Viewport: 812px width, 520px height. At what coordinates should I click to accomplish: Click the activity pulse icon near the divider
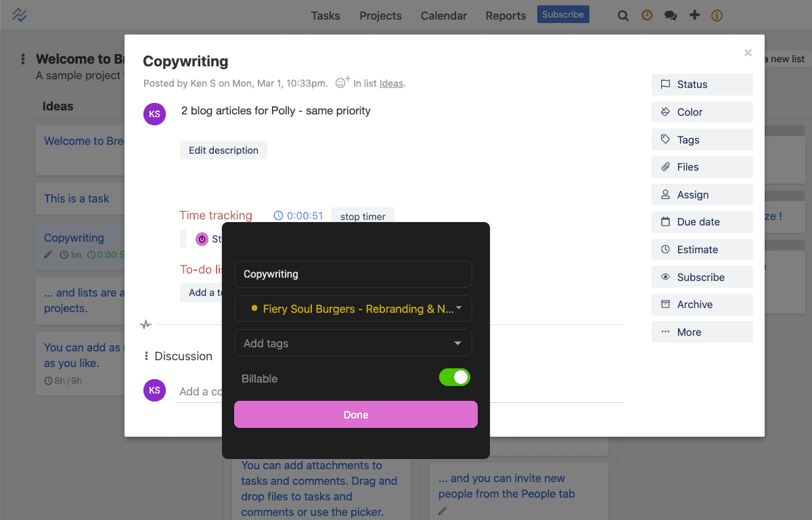click(x=145, y=324)
